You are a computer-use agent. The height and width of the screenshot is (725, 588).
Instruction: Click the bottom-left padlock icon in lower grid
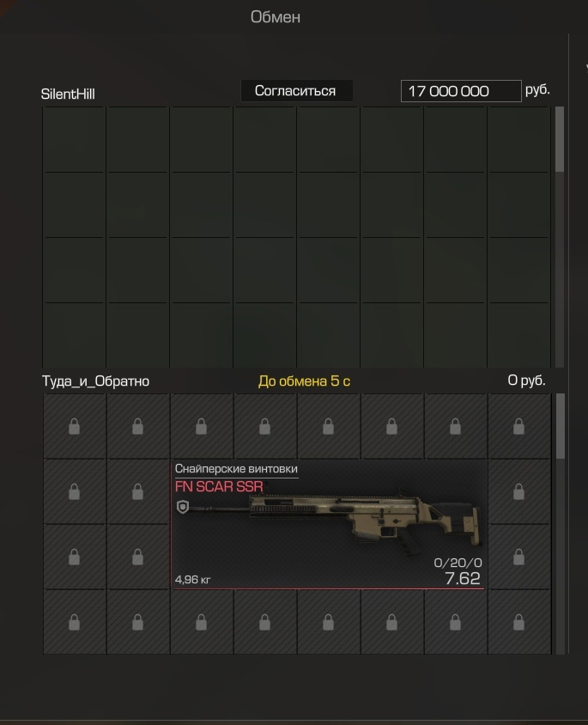[x=75, y=623]
